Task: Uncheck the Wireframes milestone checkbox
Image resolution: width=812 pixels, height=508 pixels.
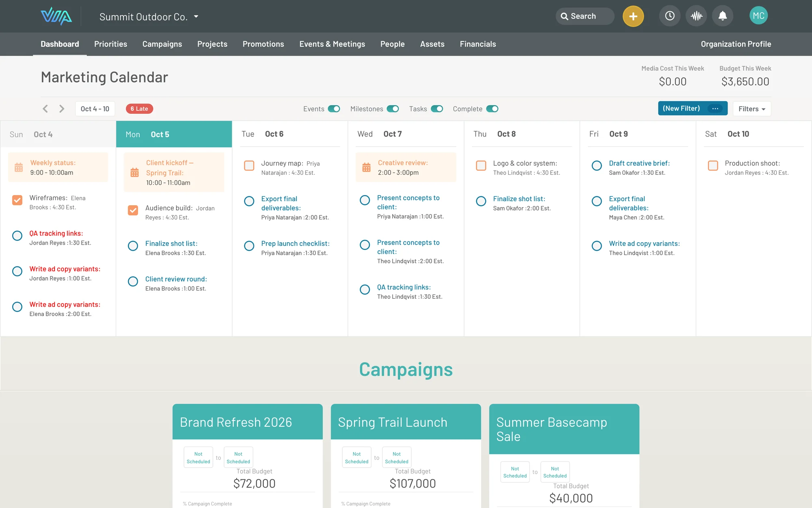Action: coord(17,200)
